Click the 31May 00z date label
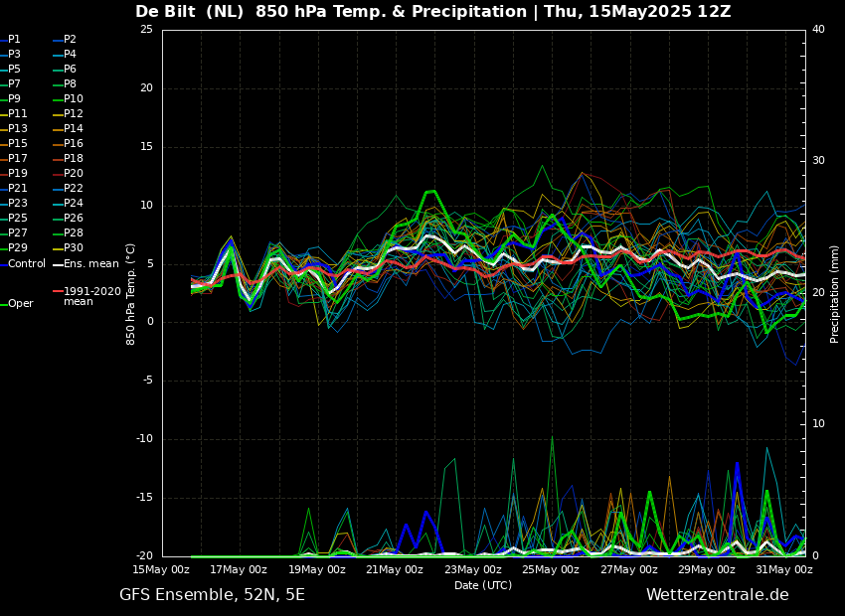 click(783, 569)
